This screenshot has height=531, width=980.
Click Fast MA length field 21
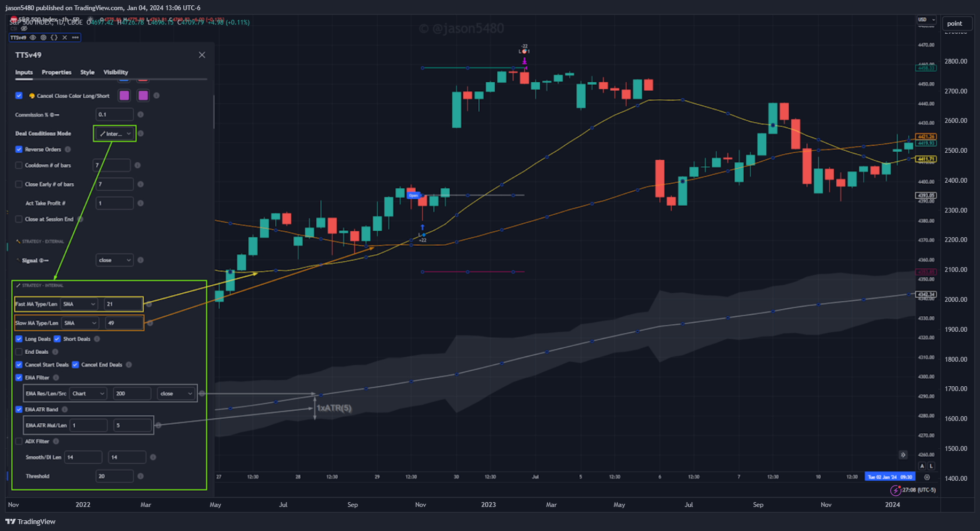pos(123,304)
